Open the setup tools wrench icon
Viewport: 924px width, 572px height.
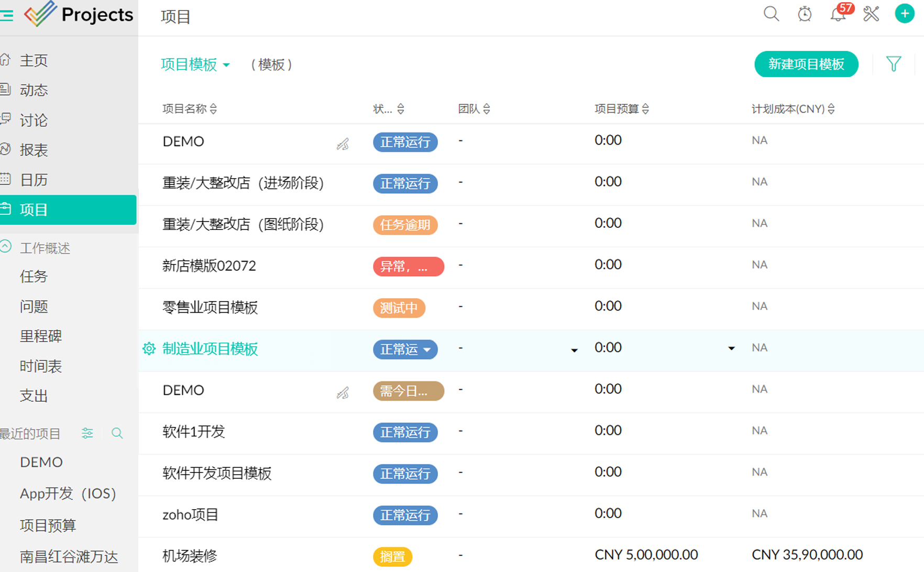tap(871, 14)
